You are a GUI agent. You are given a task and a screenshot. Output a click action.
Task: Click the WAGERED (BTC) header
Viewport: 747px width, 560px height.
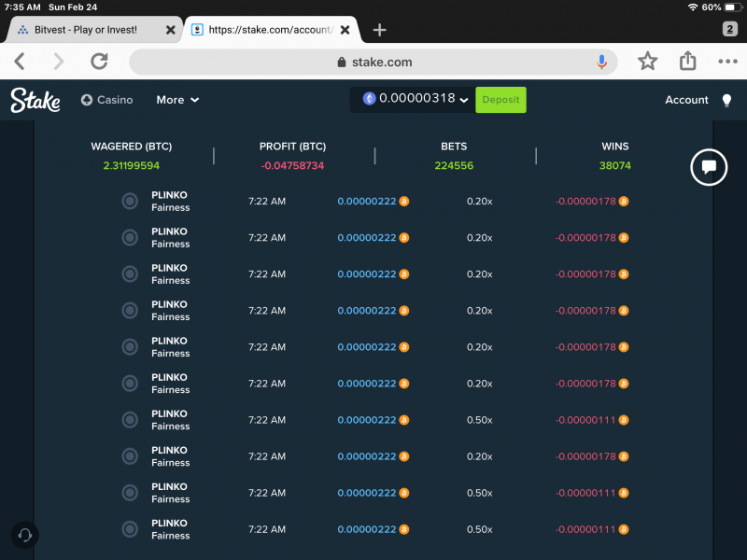[x=132, y=147]
